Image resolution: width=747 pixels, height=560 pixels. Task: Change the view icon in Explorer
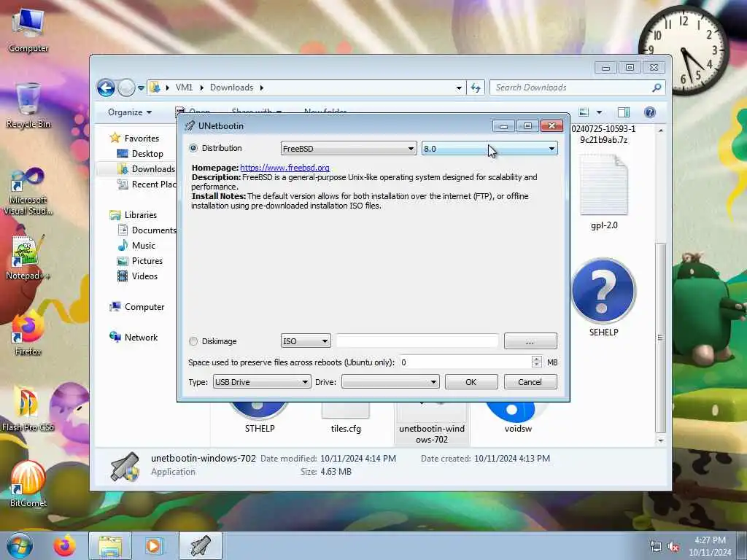pyautogui.click(x=584, y=112)
